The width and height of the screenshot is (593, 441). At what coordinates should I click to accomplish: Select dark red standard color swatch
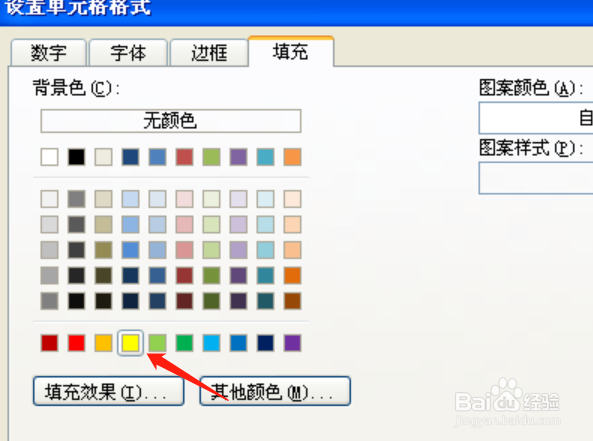click(x=50, y=343)
